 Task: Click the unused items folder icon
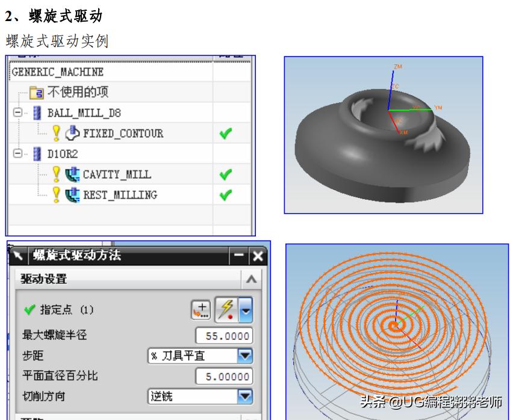tap(37, 93)
